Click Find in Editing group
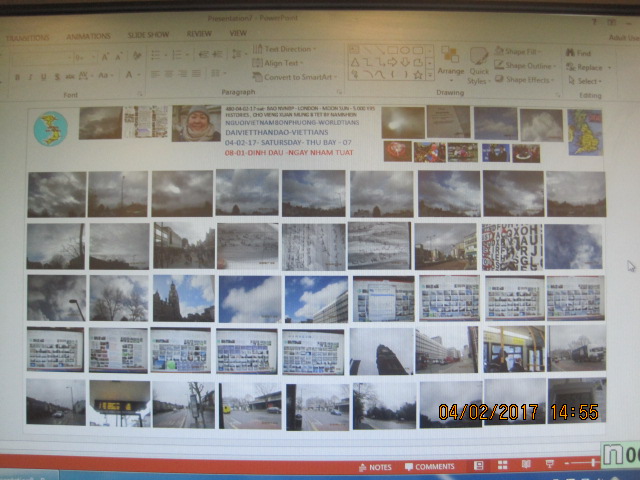The height and width of the screenshot is (480, 640). point(579,53)
